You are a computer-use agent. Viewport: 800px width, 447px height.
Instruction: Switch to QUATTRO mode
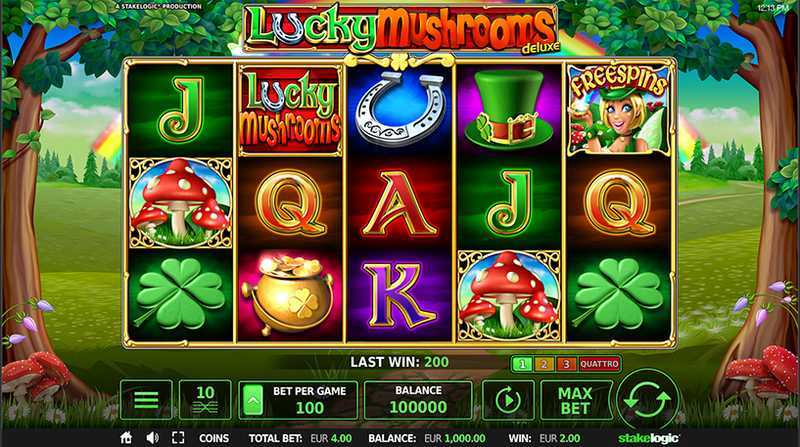click(x=599, y=364)
